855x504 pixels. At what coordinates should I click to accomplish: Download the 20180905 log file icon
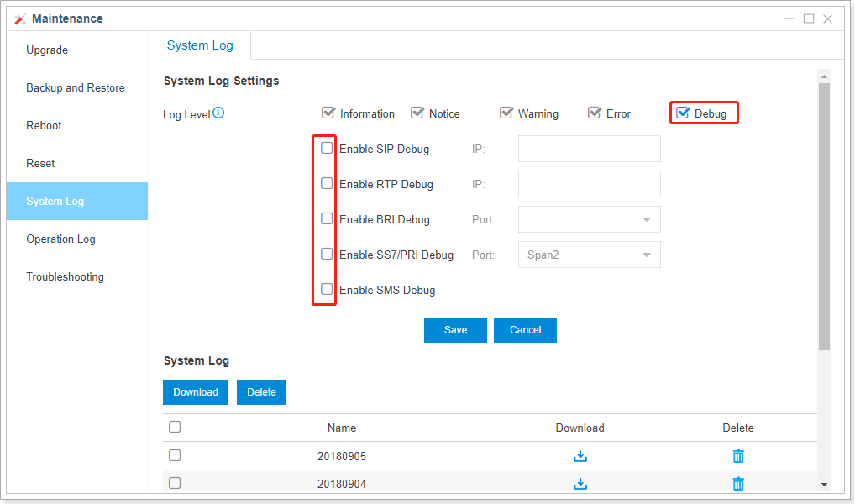(x=580, y=456)
